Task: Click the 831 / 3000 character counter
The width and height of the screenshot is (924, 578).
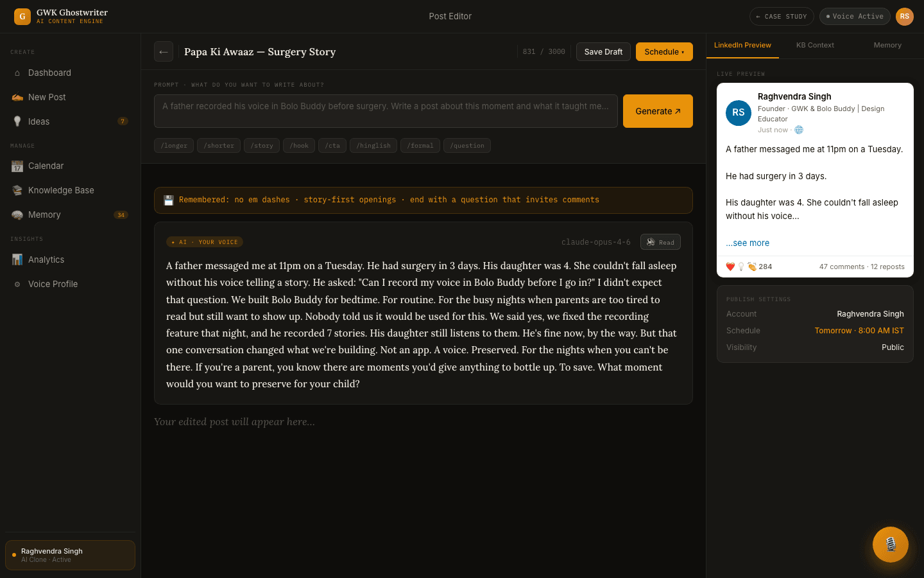Action: [x=544, y=52]
